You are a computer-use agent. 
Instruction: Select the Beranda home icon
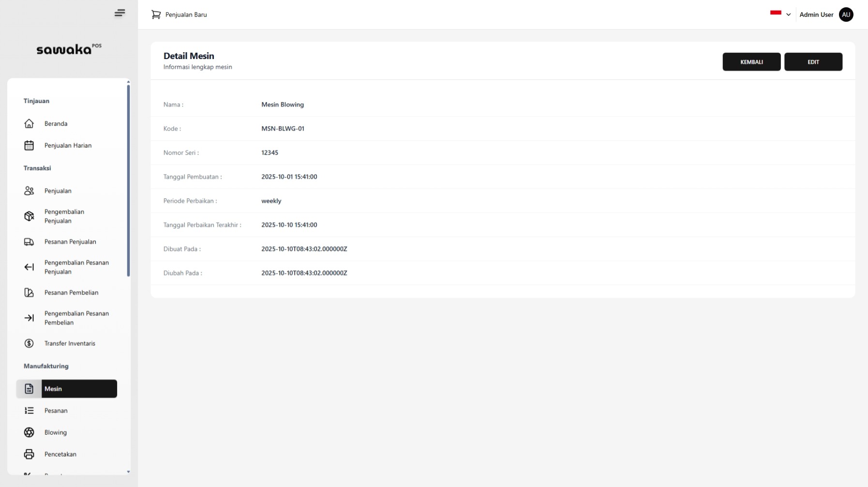pyautogui.click(x=29, y=123)
